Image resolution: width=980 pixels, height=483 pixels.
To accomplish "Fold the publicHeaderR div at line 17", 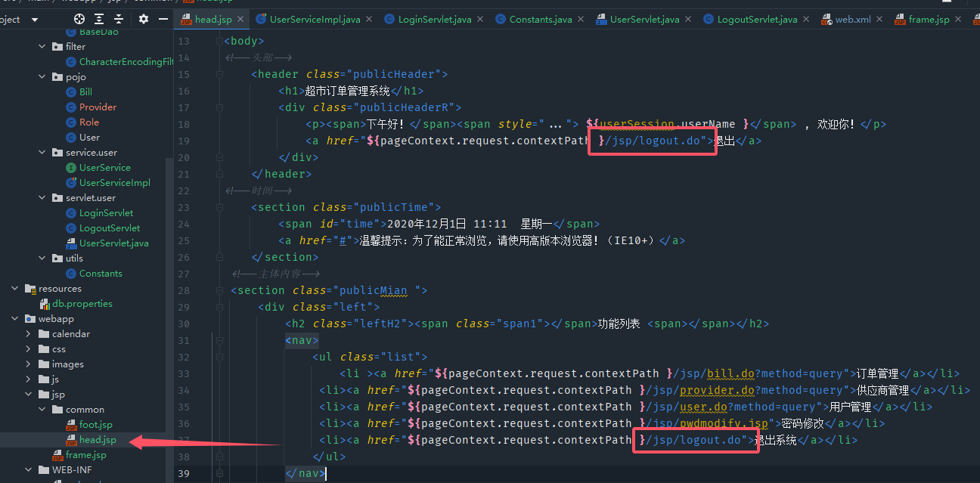I will (x=219, y=107).
